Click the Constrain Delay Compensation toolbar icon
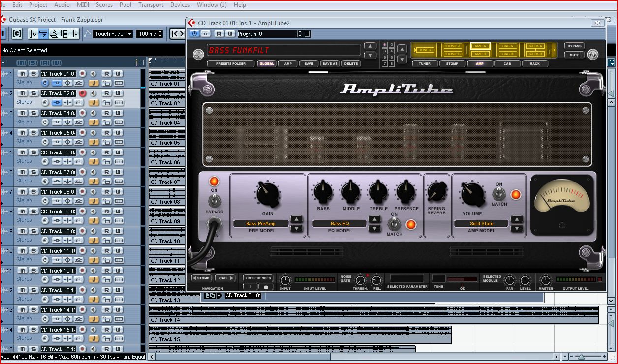 (17, 34)
